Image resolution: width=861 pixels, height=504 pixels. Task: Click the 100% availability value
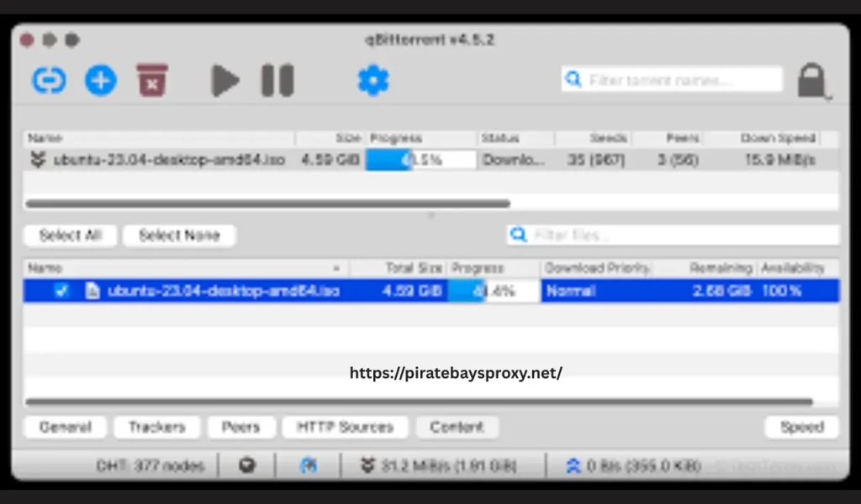click(x=781, y=291)
